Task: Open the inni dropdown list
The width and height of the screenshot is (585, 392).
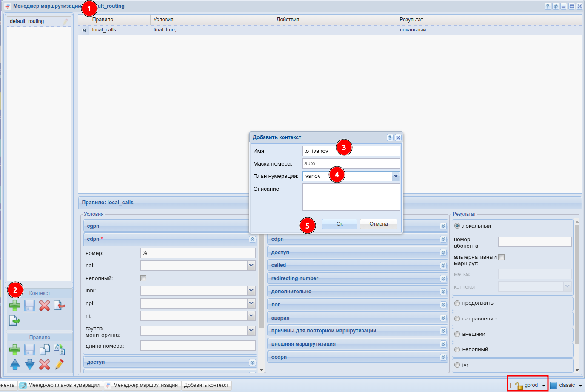Action: point(251,291)
